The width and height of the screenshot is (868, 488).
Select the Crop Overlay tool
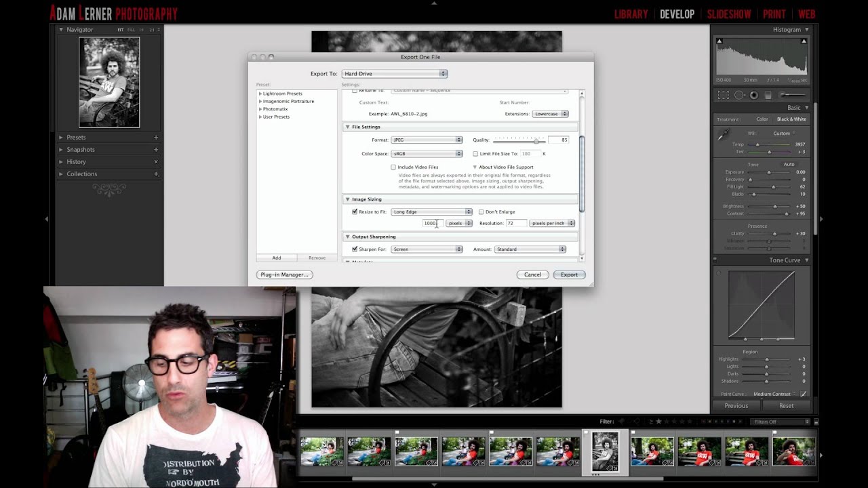tap(724, 96)
